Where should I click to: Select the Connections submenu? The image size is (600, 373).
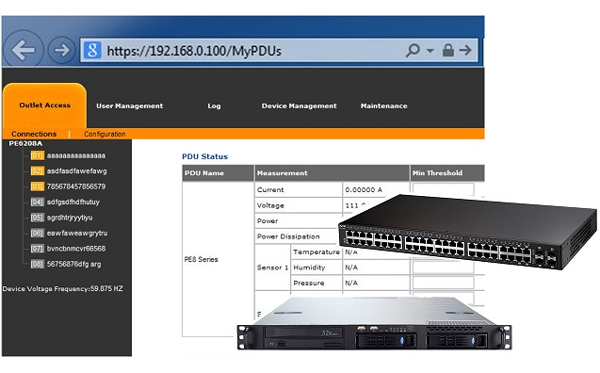[34, 134]
